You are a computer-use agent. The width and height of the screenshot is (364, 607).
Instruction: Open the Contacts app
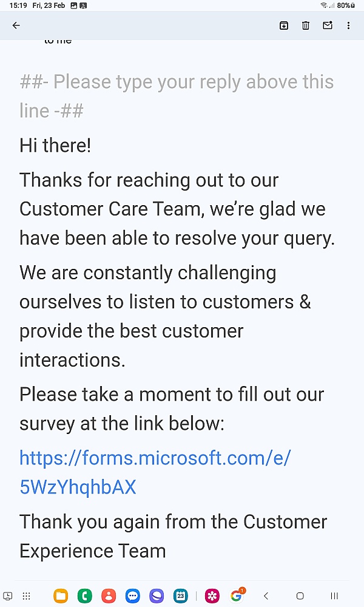tap(109, 596)
